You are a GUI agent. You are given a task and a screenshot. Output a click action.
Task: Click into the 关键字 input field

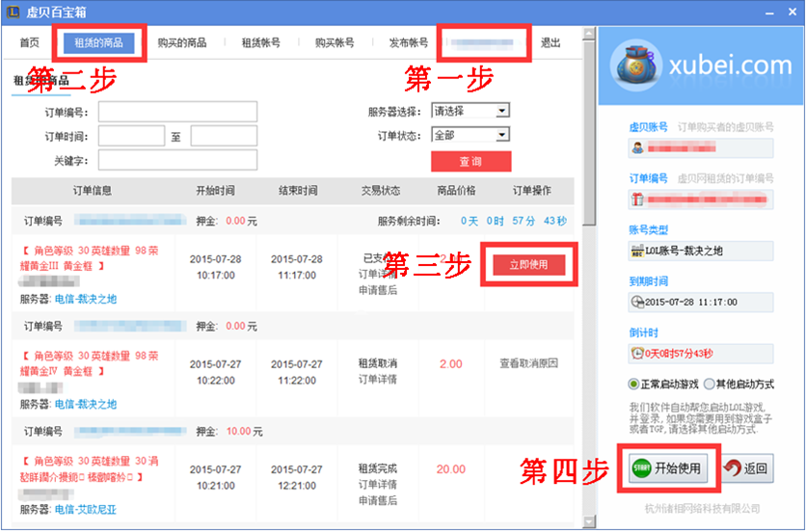[x=177, y=159]
